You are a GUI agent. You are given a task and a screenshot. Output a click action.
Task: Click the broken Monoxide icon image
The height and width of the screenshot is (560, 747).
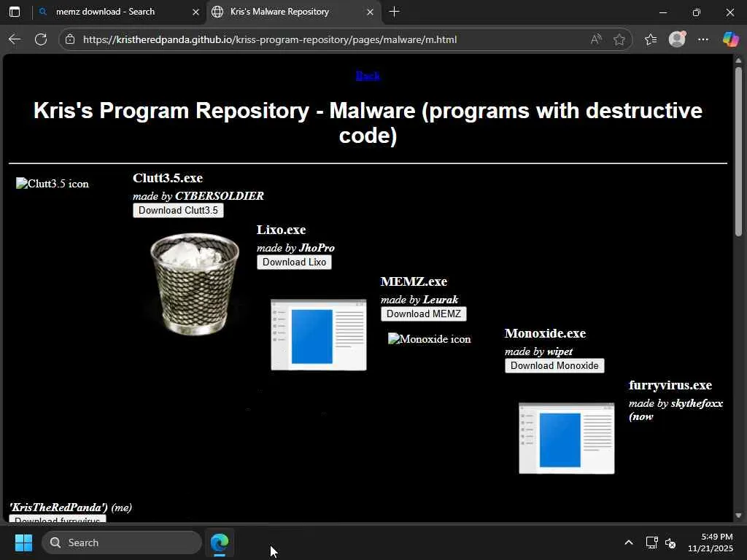429,339
